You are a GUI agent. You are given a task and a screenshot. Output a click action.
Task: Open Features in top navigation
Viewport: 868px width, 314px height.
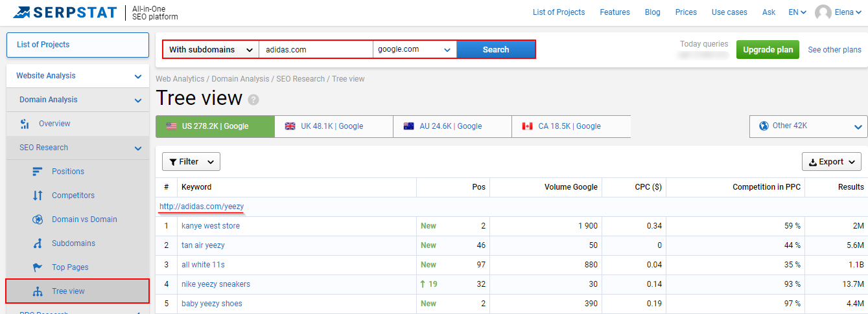615,12
